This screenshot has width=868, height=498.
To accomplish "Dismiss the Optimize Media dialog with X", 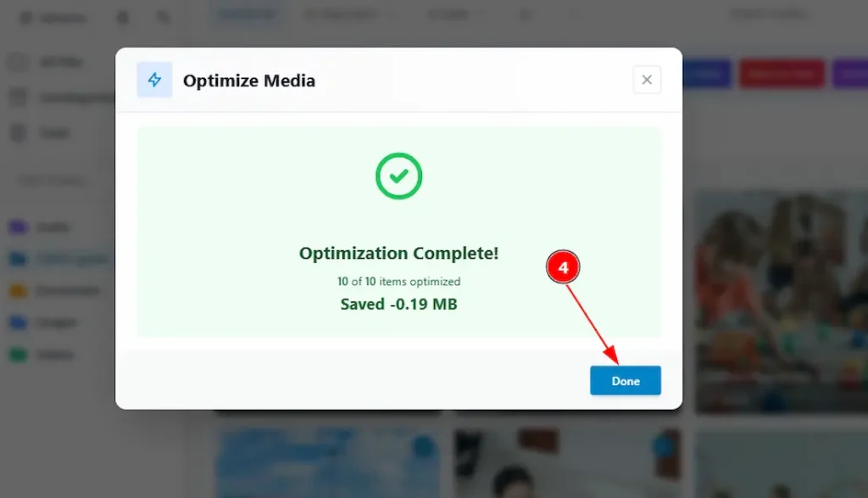I will 647,79.
